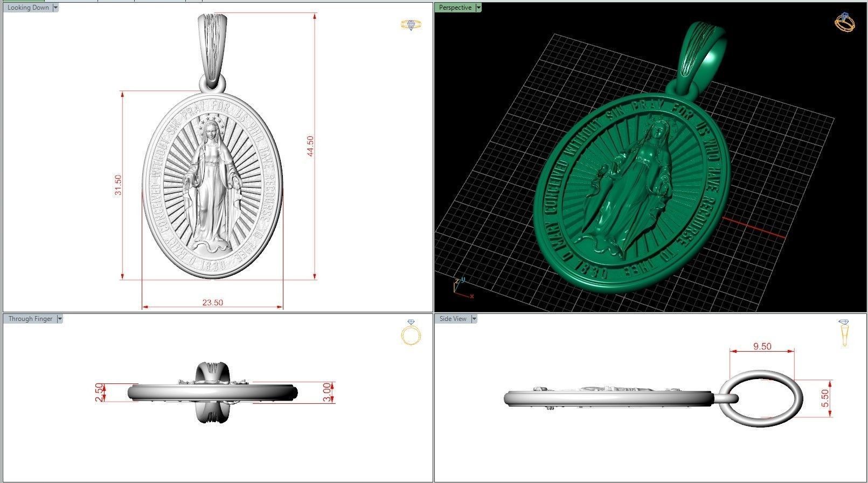Select the 9.50 bail dimension text
The height and width of the screenshot is (483, 868).
tap(762, 346)
